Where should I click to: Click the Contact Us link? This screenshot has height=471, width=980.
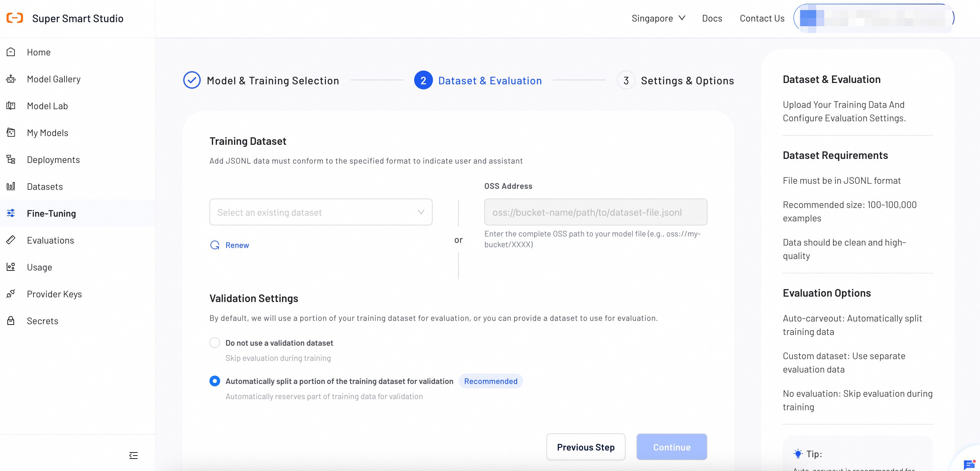pyautogui.click(x=762, y=18)
